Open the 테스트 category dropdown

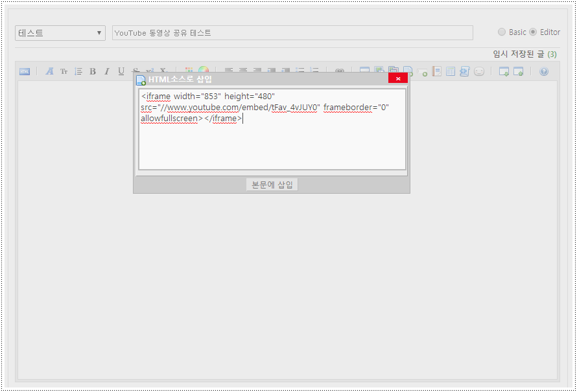[60, 33]
